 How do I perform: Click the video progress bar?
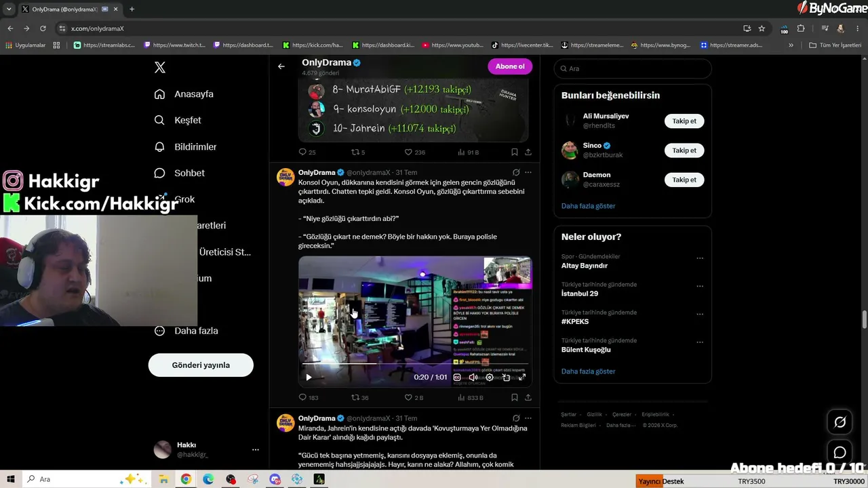click(x=415, y=364)
